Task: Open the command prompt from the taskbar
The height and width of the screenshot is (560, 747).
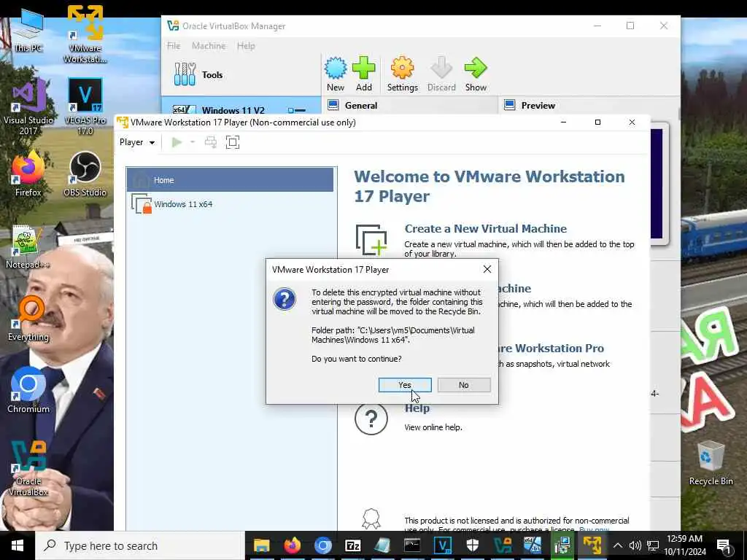Action: (x=412, y=545)
